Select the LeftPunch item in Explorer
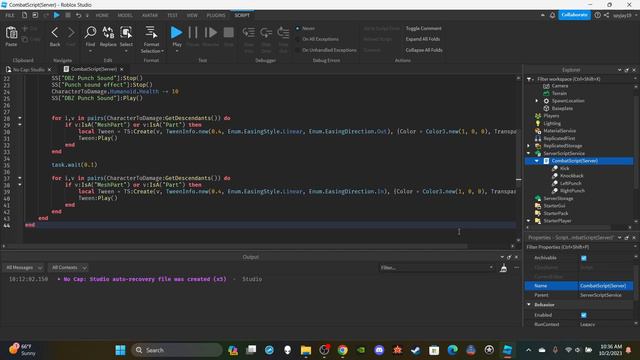Image resolution: width=640 pixels, height=360 pixels. click(x=571, y=183)
